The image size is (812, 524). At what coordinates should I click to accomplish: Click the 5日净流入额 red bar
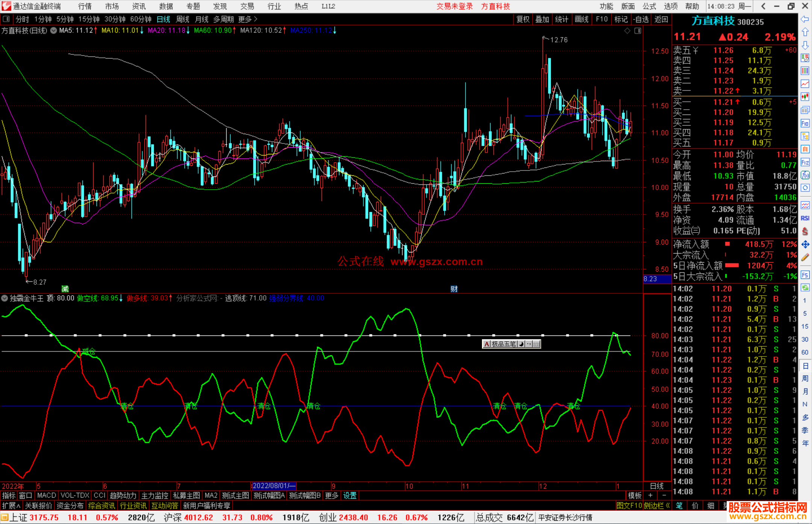(732, 266)
